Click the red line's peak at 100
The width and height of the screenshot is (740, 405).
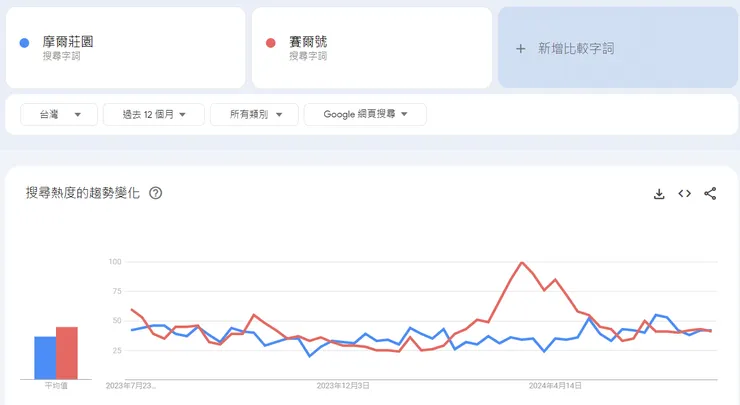tap(522, 263)
